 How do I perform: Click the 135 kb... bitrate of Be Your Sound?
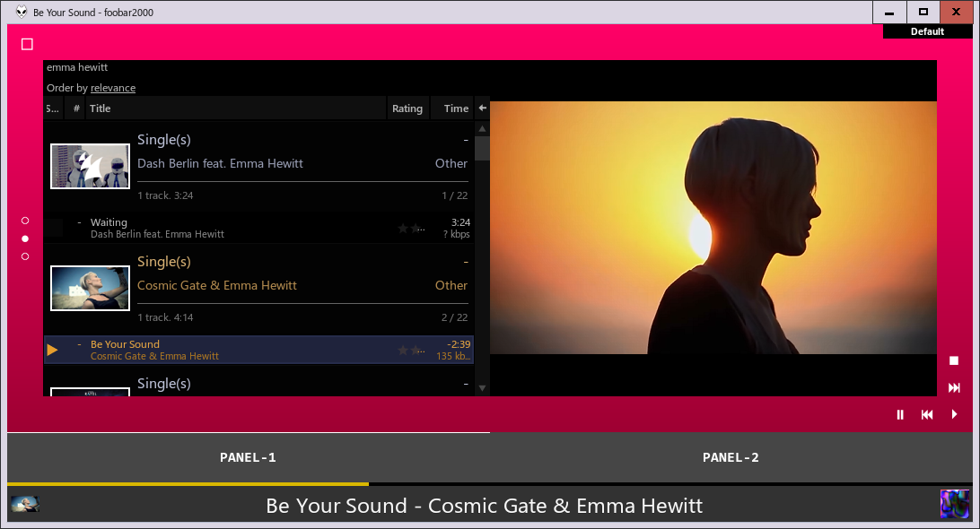tap(453, 356)
